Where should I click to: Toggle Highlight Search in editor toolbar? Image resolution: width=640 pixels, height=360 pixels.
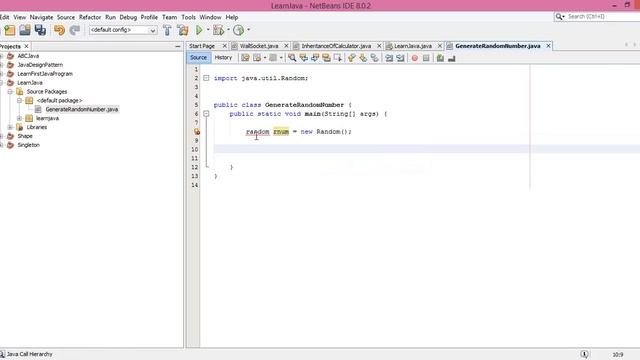326,58
